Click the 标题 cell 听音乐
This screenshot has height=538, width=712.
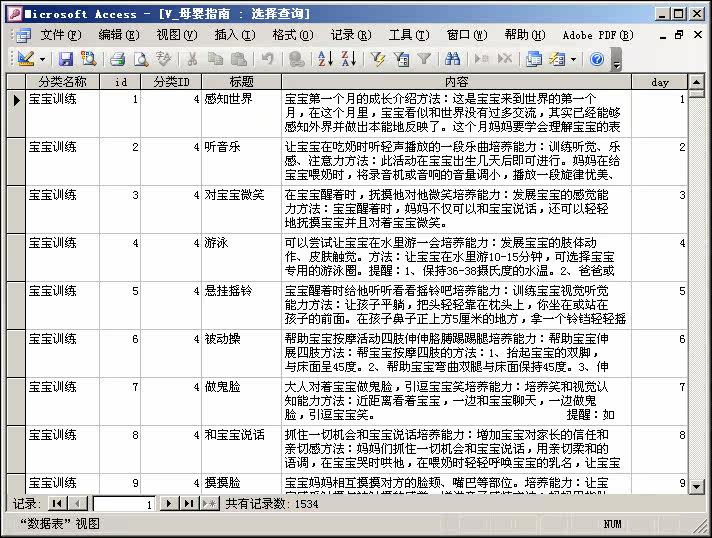(x=242, y=162)
